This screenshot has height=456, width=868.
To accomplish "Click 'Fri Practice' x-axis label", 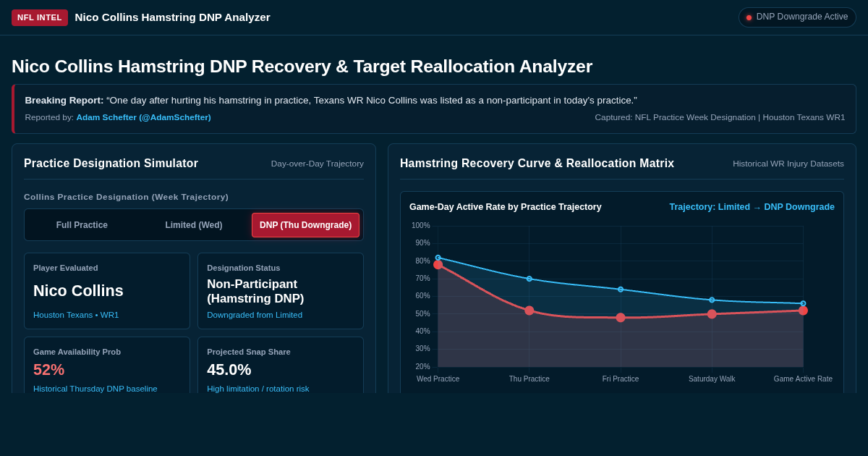I will (x=621, y=379).
